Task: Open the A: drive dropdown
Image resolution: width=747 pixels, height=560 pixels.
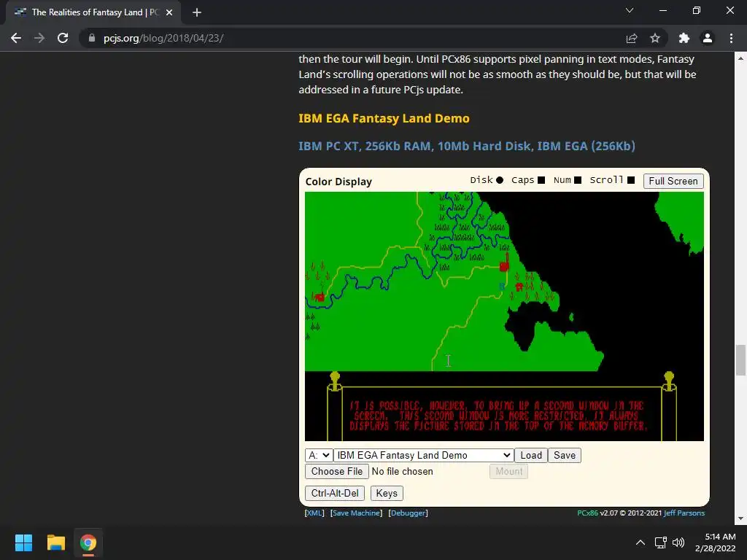Action: pyautogui.click(x=318, y=455)
